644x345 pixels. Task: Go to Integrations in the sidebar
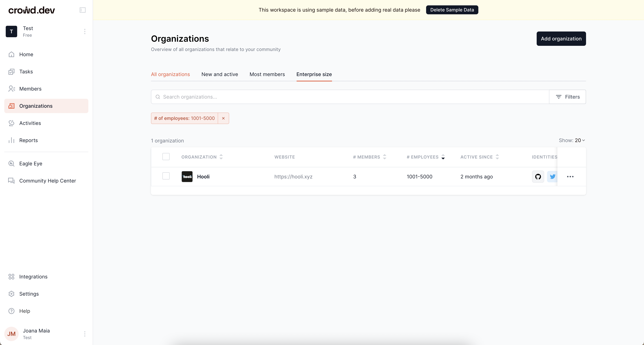(x=33, y=276)
